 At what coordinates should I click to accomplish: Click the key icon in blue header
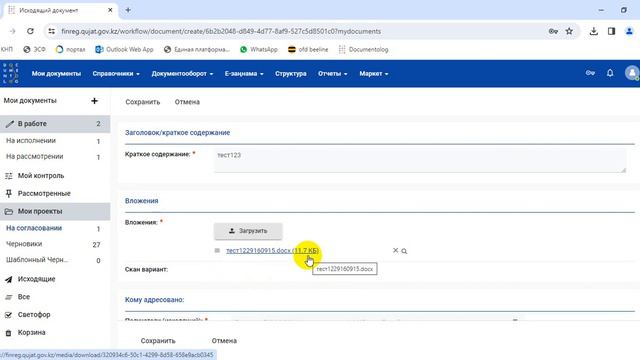coord(590,73)
